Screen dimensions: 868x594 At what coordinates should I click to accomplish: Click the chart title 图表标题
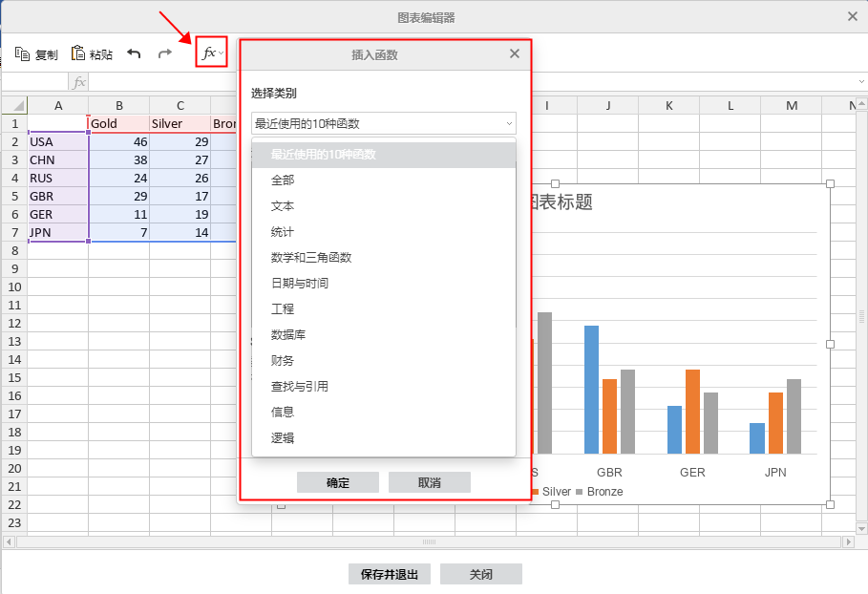561,202
